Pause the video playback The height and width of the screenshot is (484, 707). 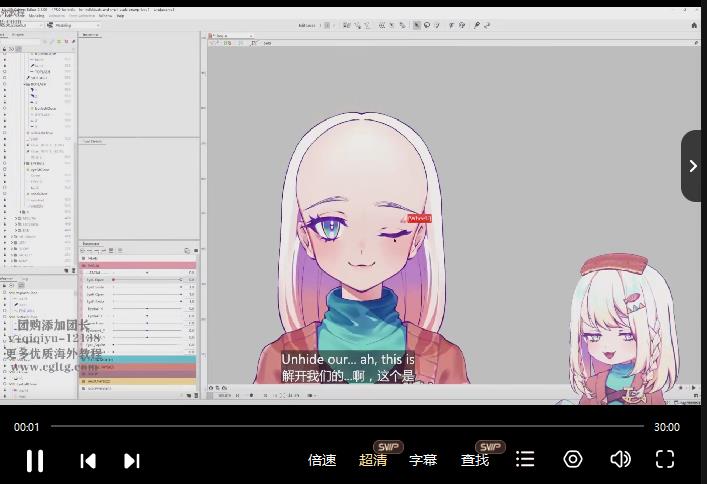pos(35,460)
